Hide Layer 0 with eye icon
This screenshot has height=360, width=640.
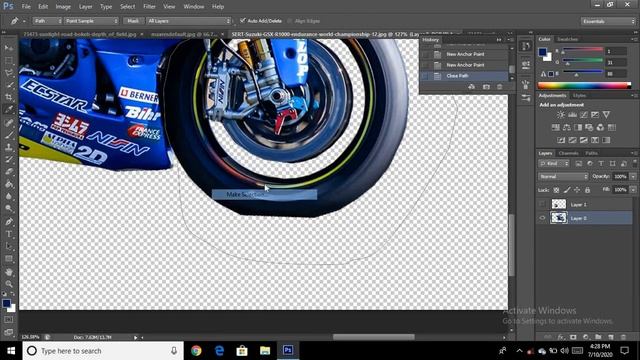click(x=542, y=218)
